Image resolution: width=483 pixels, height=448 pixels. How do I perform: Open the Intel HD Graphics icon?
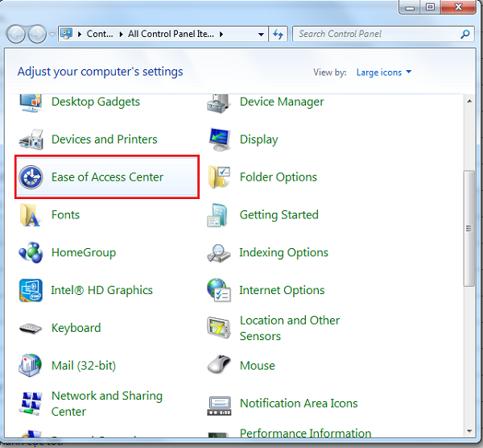(31, 291)
